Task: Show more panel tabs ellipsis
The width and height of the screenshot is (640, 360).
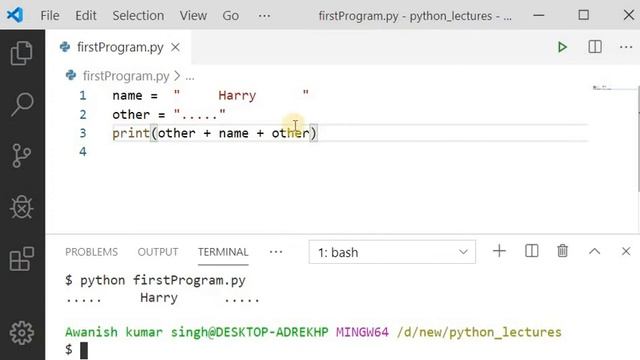Action: [276, 252]
